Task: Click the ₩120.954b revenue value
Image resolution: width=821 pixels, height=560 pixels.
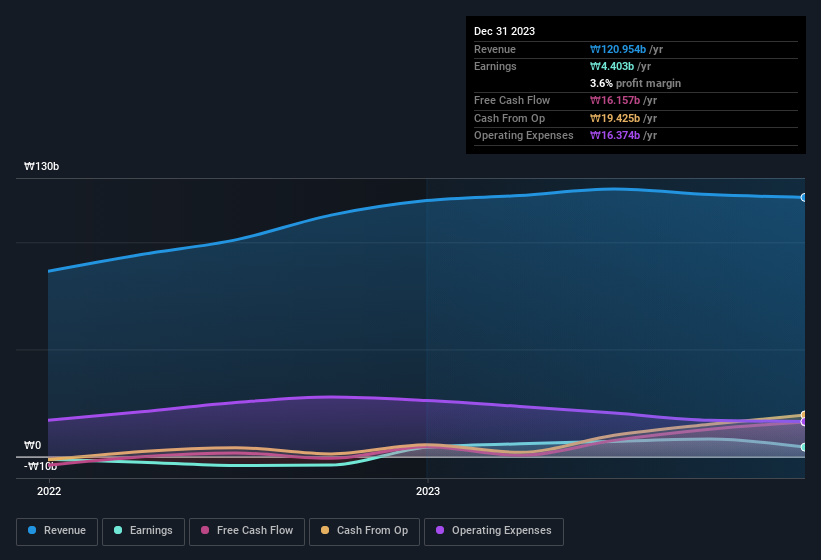Action: click(x=618, y=49)
